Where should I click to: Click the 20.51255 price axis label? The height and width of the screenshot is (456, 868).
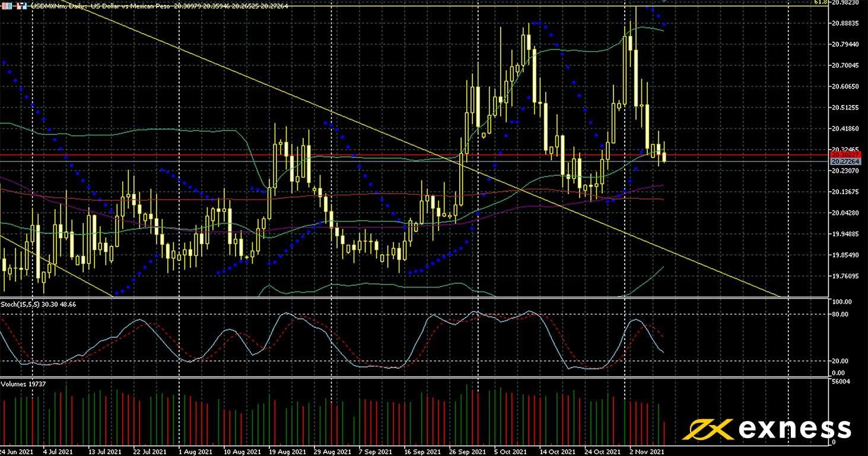click(845, 107)
